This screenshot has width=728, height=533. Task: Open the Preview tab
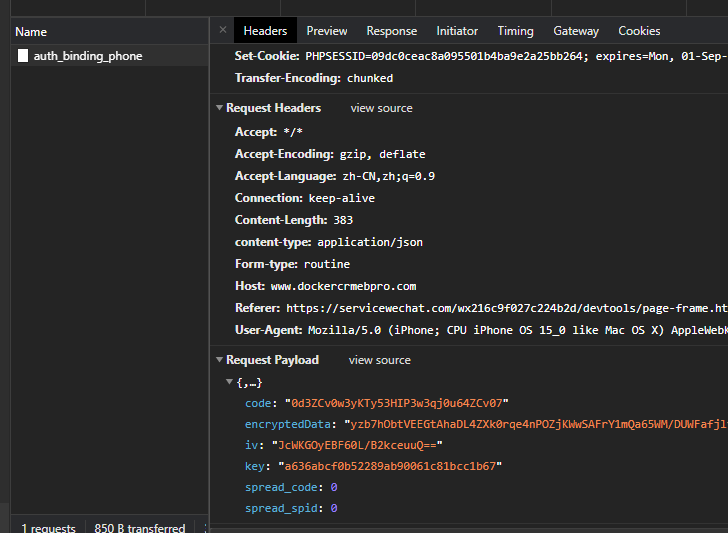(327, 31)
